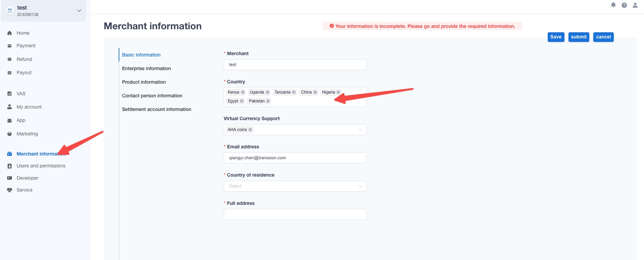Click the Save button
644x260 pixels.
click(x=556, y=37)
